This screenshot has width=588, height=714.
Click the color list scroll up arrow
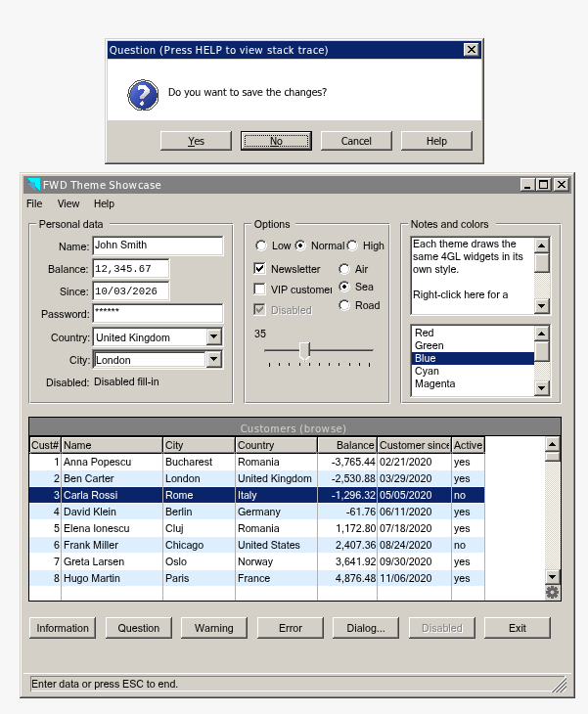542,334
